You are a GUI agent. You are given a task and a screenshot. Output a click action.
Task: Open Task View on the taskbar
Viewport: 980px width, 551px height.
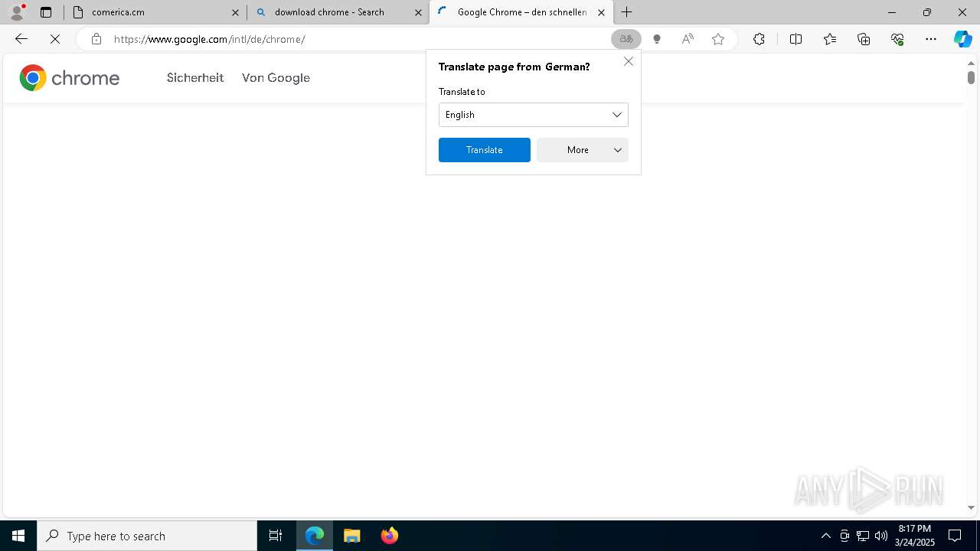[x=276, y=536]
